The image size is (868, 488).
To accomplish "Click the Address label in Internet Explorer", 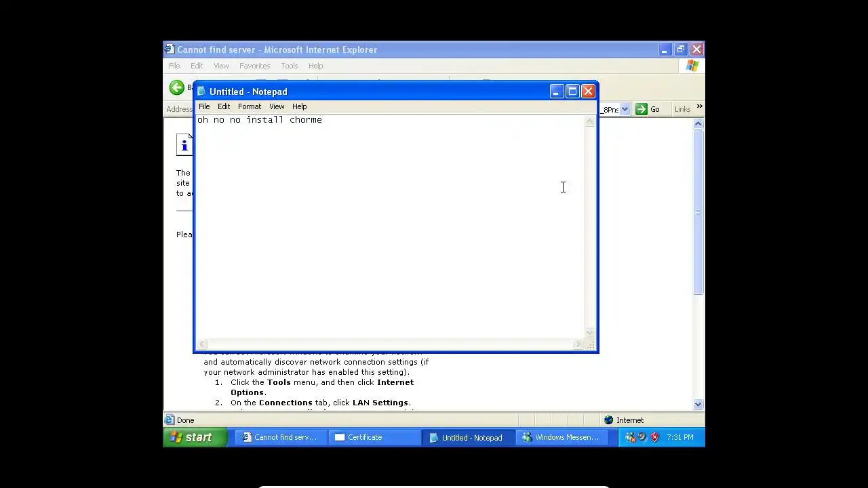I will click(179, 109).
